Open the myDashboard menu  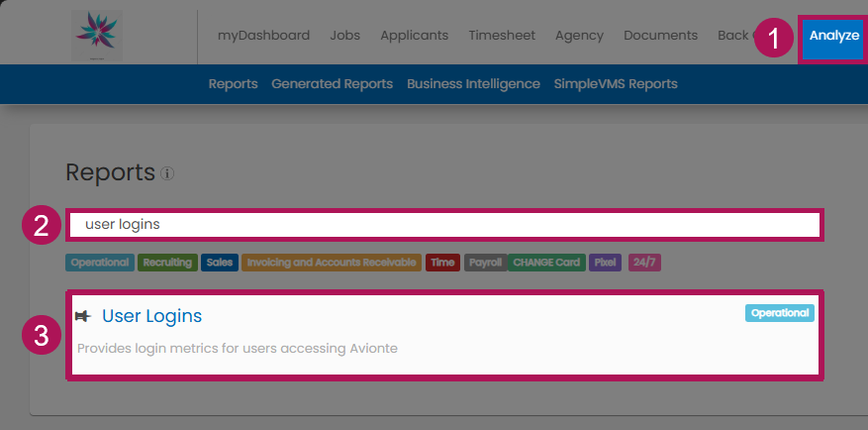[x=263, y=36]
